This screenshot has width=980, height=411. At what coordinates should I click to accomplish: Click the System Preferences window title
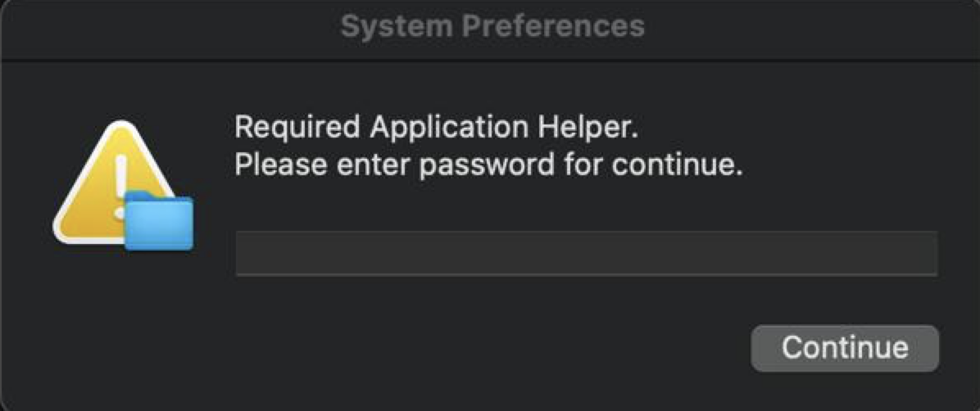(x=492, y=27)
